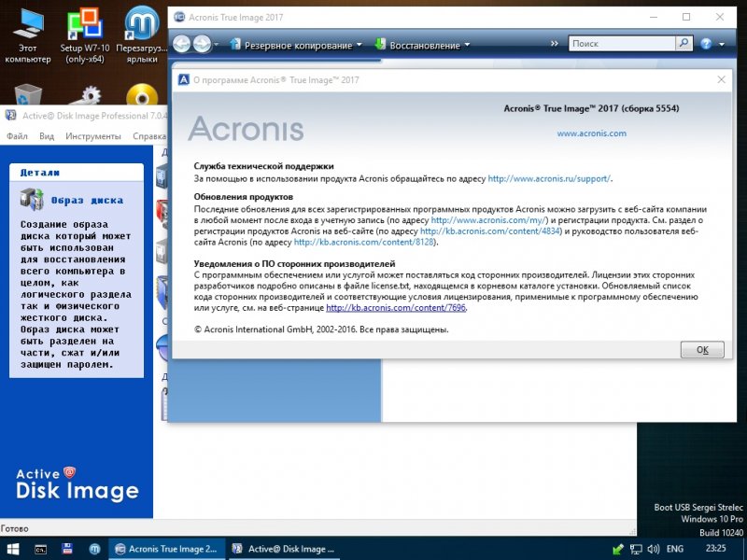Click the floppy disk icon on the taskbar
747x560 pixels.
[67, 549]
